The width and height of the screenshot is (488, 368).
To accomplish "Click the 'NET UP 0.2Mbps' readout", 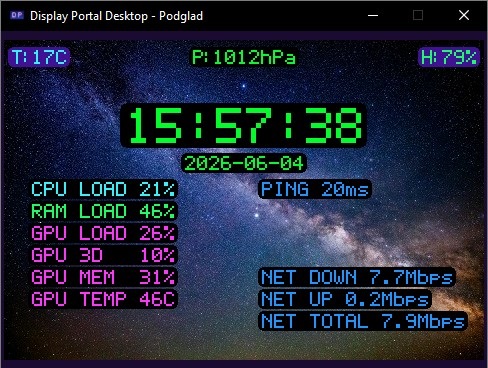I will click(x=345, y=299).
